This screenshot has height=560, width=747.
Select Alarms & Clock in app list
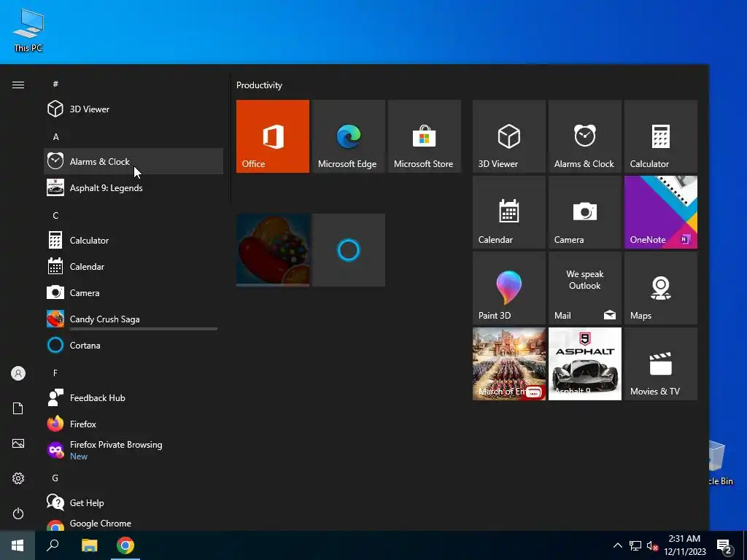pyautogui.click(x=133, y=161)
